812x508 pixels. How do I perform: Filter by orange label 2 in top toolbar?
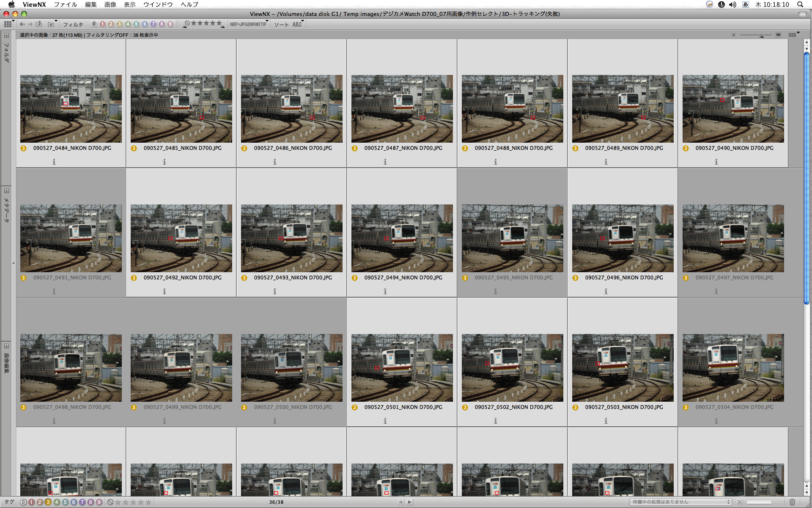111,24
